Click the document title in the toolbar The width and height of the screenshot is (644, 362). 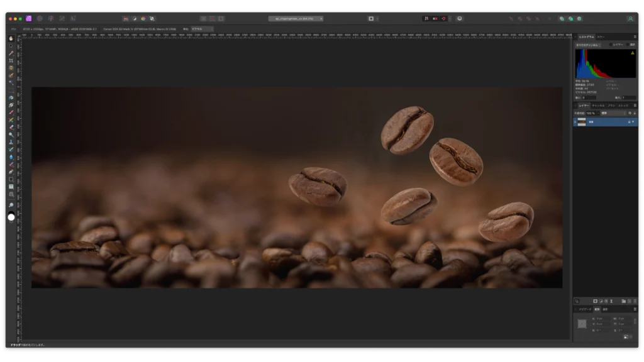point(296,19)
